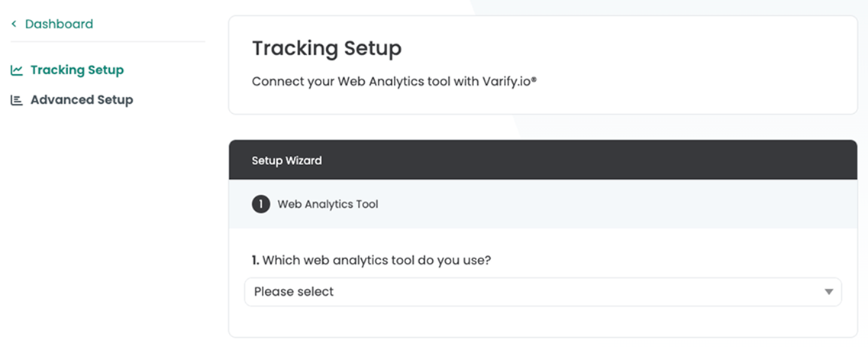
Task: Click empty area inside the analytics tool select box
Action: (x=576, y=292)
